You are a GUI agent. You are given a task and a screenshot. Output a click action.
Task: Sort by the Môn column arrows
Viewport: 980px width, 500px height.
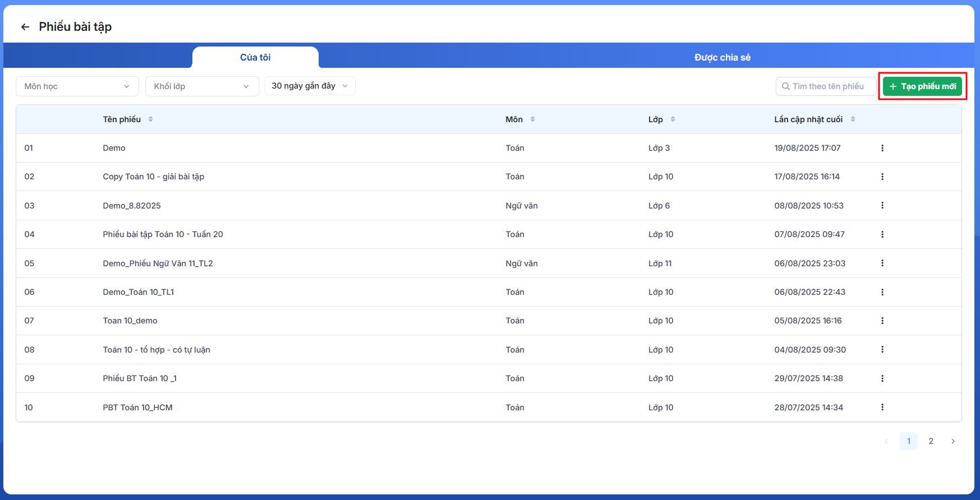[532, 119]
